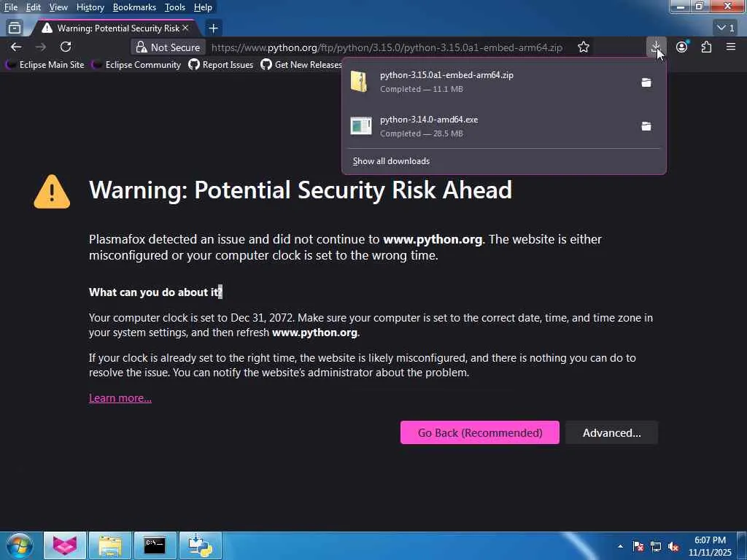This screenshot has width=747, height=560.
Task: Click the forward navigation arrow
Action: [x=41, y=47]
